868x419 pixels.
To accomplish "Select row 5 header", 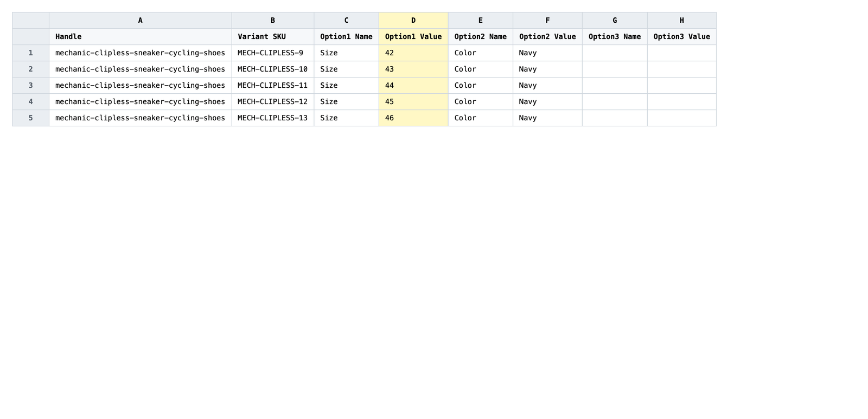I will pyautogui.click(x=31, y=118).
